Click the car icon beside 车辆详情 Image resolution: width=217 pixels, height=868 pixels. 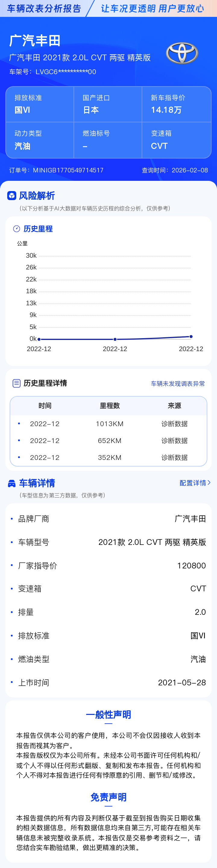(x=12, y=483)
